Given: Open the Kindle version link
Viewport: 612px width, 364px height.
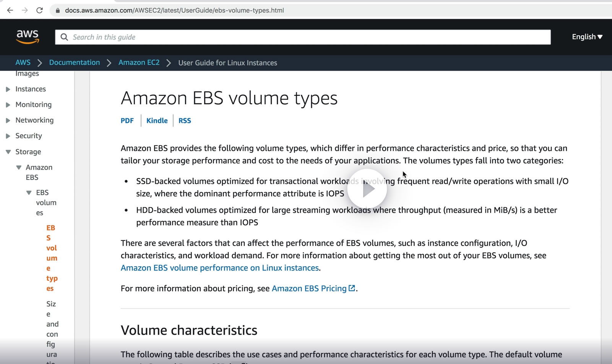Looking at the screenshot, I should (x=157, y=121).
